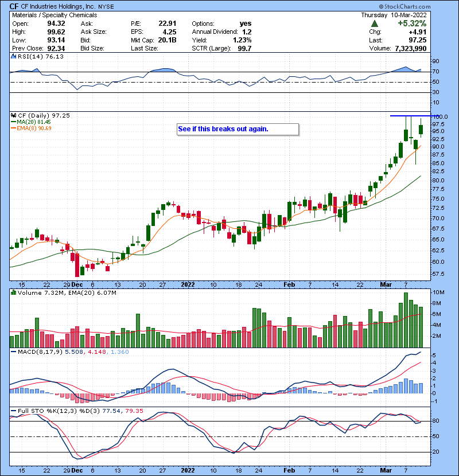Screen dimensions: 459x476
Task: Click the MACD value 5.508
Action: (x=74, y=352)
